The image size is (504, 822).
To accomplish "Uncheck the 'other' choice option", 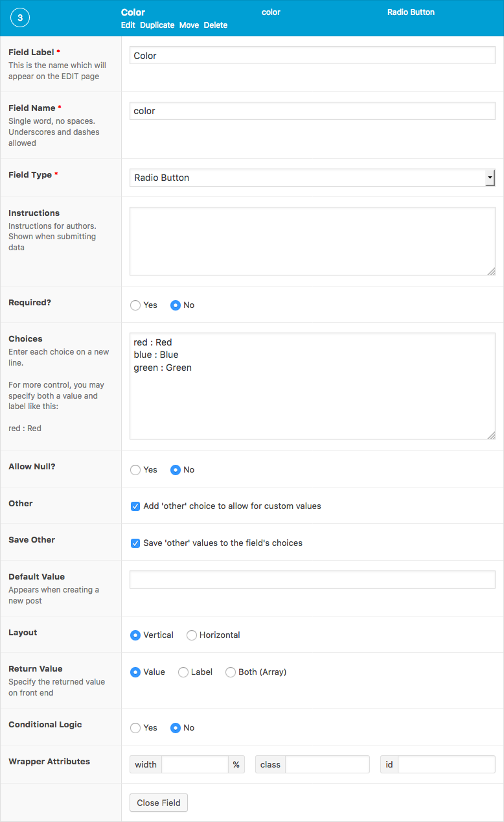I will [x=135, y=506].
